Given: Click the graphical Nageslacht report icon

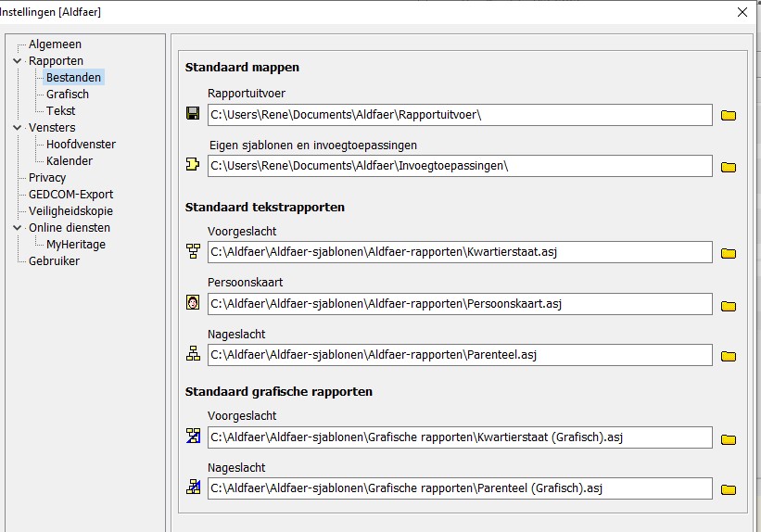Looking at the screenshot, I should click(x=193, y=488).
